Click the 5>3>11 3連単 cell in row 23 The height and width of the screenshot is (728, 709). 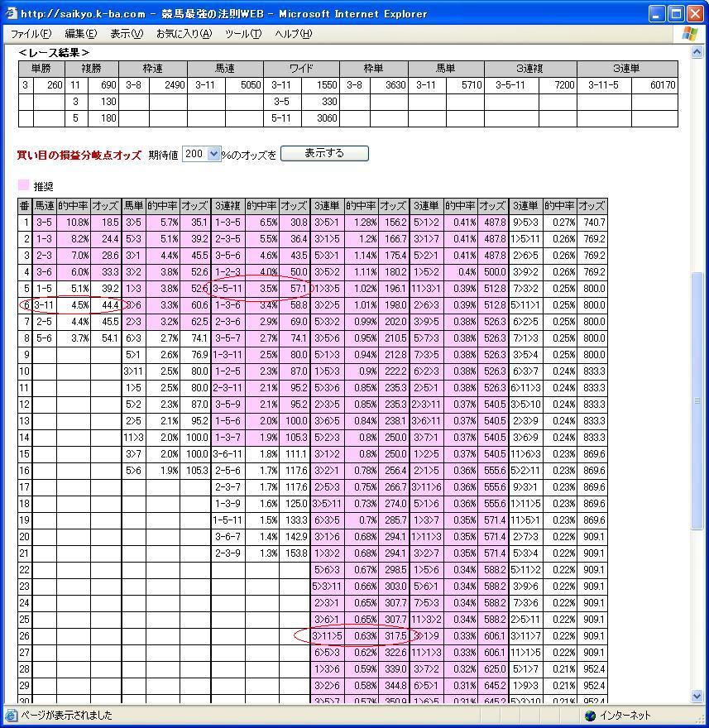coord(328,587)
